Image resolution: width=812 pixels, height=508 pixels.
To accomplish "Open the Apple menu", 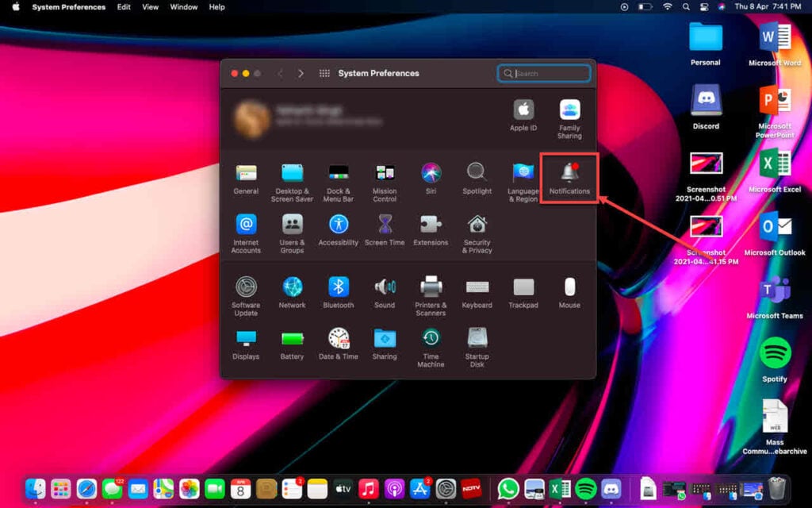I will 16,6.
